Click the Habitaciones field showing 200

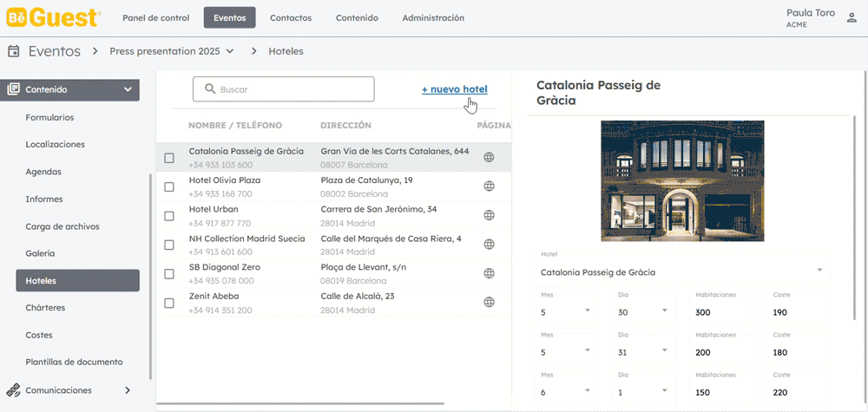pyautogui.click(x=722, y=350)
